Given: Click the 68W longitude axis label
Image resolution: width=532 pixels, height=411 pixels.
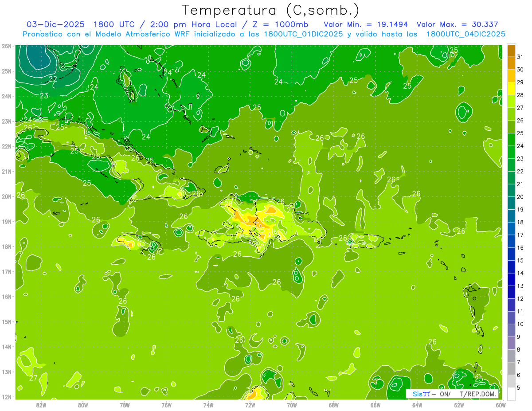Looking at the screenshot, I should coord(334,405).
